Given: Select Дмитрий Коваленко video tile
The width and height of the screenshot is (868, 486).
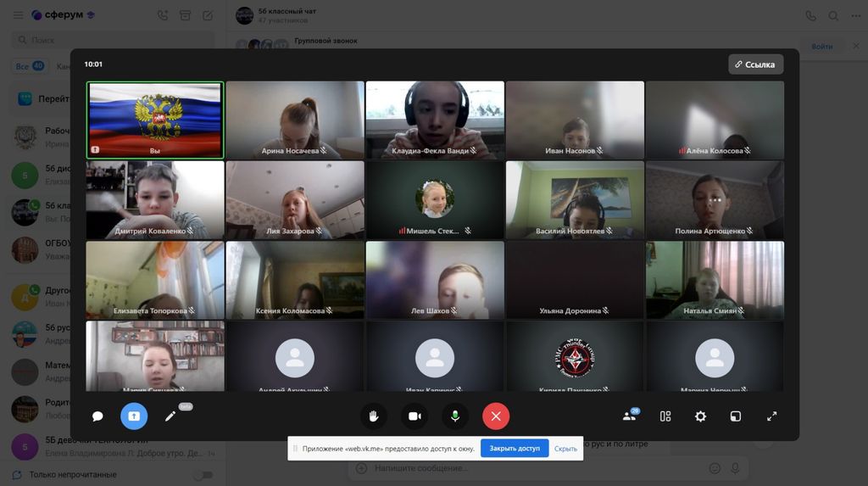Looking at the screenshot, I should [155, 200].
